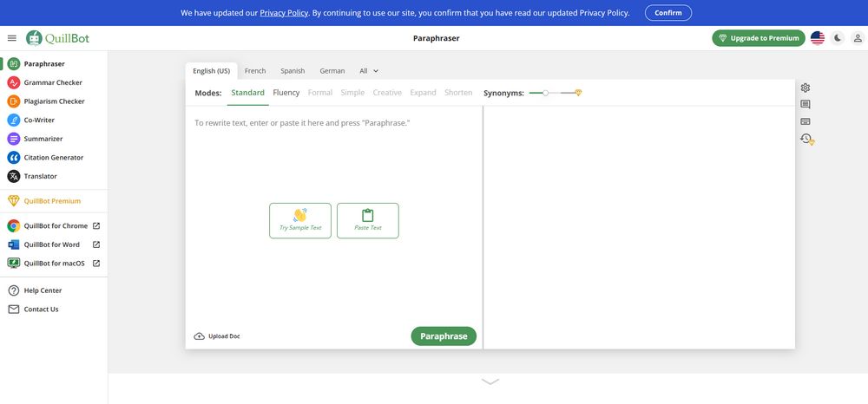Open the user account profile icon
This screenshot has height=404, width=868.
coord(858,38)
